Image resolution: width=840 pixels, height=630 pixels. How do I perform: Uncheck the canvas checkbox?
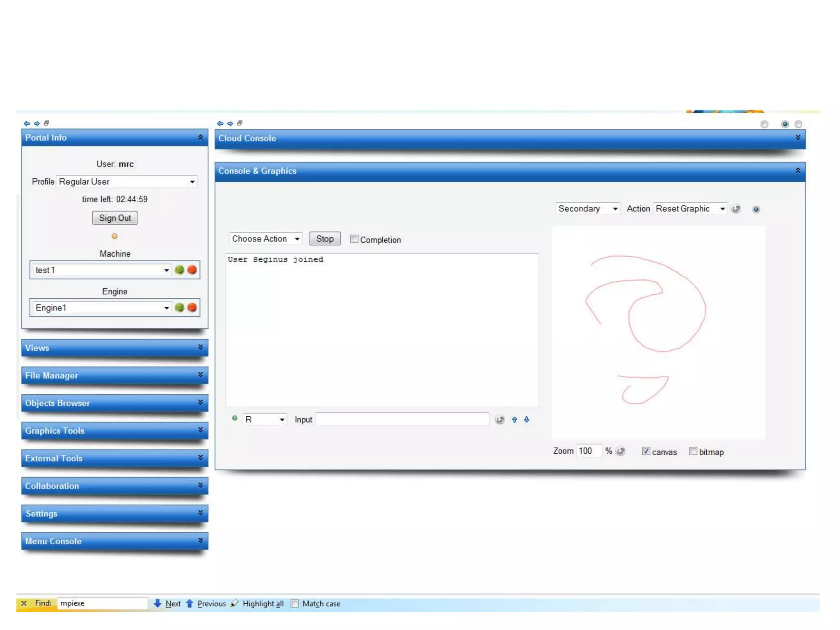[646, 451]
